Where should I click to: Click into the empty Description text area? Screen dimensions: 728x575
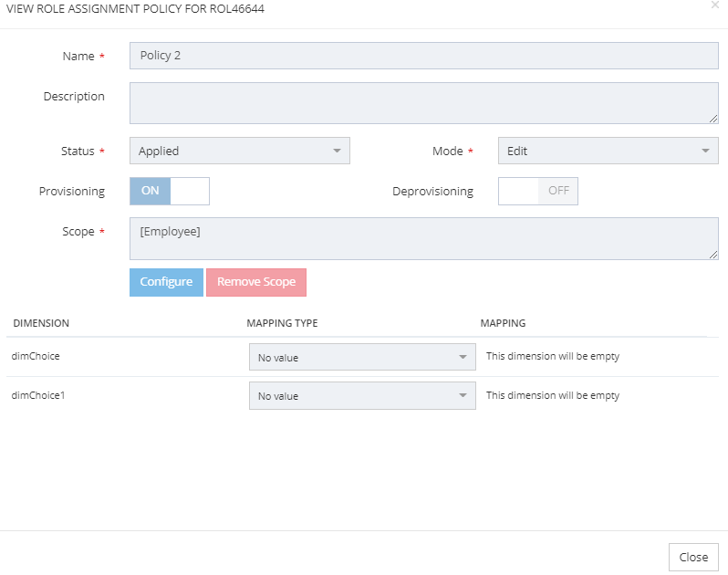point(423,102)
